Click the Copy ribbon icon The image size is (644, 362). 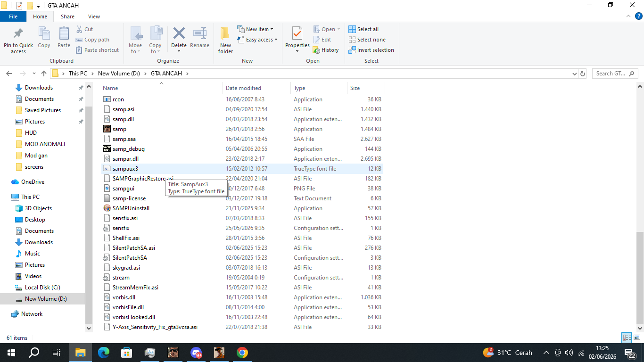44,33
